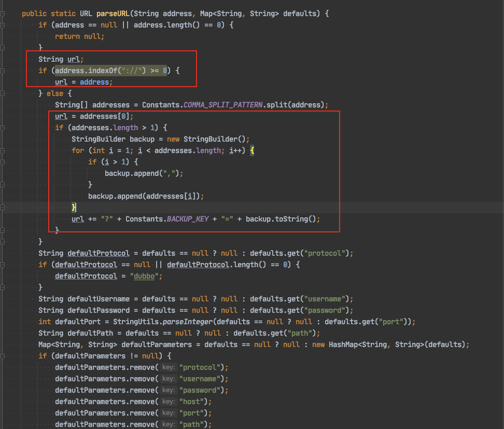Collapse the if (i > 1) block
Screen dimensions: 504x429
3,162
